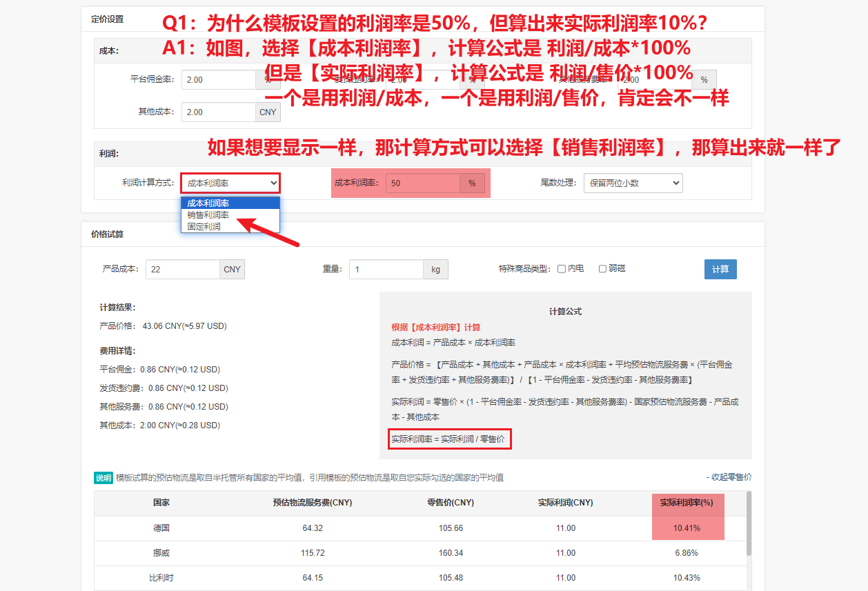This screenshot has width=868, height=591.
Task: Select the 105.48 retail price cell
Action: point(451,577)
